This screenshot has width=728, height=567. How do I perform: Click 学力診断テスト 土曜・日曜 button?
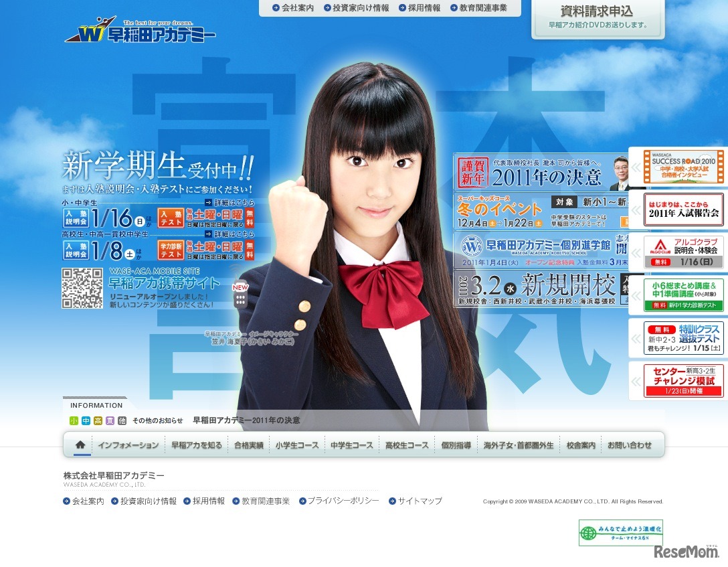[x=205, y=250]
